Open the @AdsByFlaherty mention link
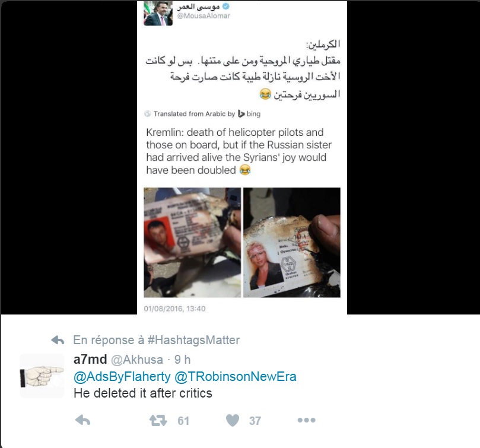The height and width of the screenshot is (448, 480). (x=122, y=377)
